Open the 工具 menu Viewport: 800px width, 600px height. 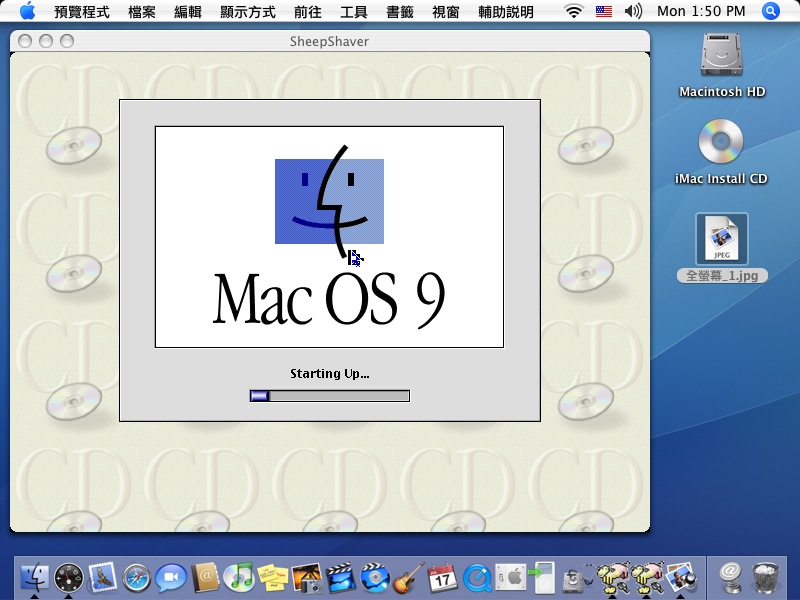pyautogui.click(x=354, y=11)
